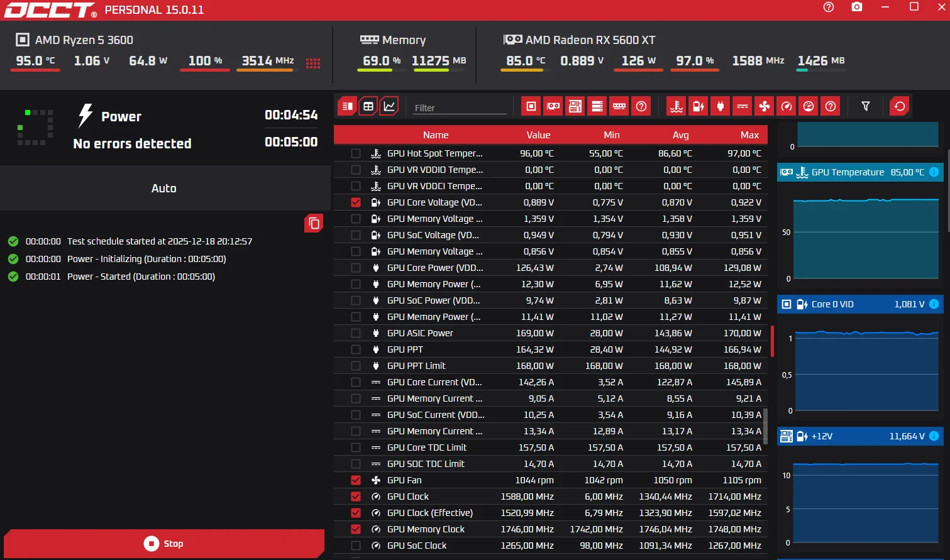Screen dimensions: 950x560
Task: Select the +12V graph header
Action: point(861,436)
